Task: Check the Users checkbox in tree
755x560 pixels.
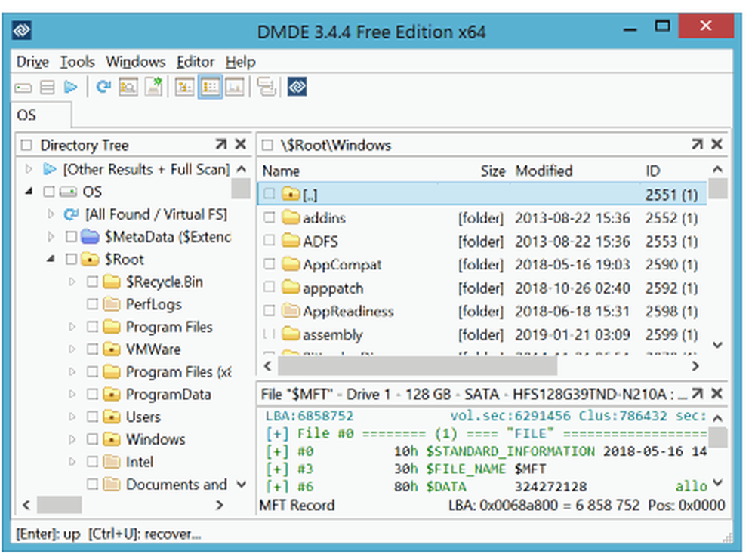Action: [92, 417]
